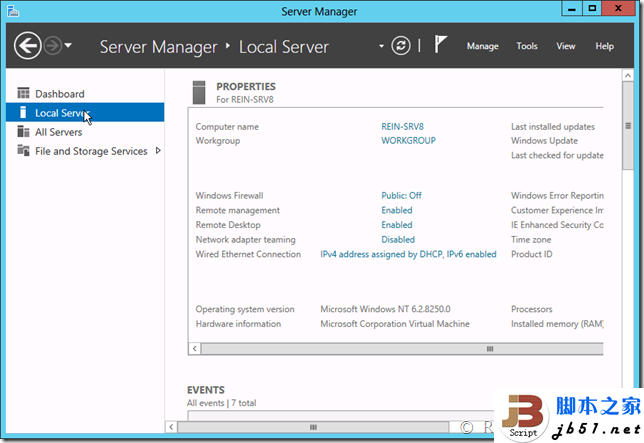This screenshot has width=644, height=443.
Task: Open IPv4 address assigned by DHCP link
Action: [408, 254]
